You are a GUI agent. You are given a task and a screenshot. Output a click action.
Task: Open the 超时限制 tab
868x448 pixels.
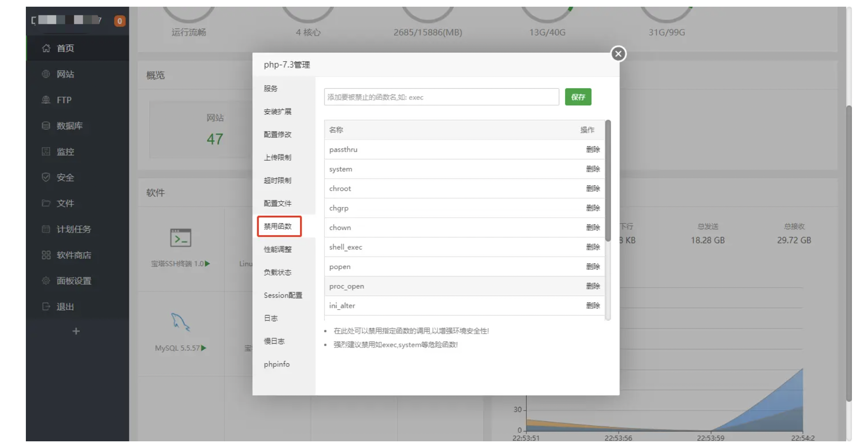click(x=277, y=180)
